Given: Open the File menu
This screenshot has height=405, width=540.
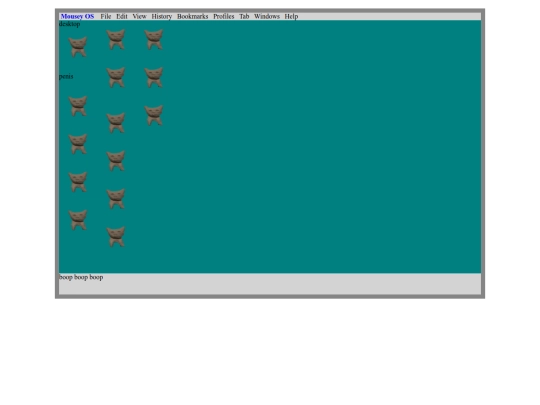Looking at the screenshot, I should [106, 17].
